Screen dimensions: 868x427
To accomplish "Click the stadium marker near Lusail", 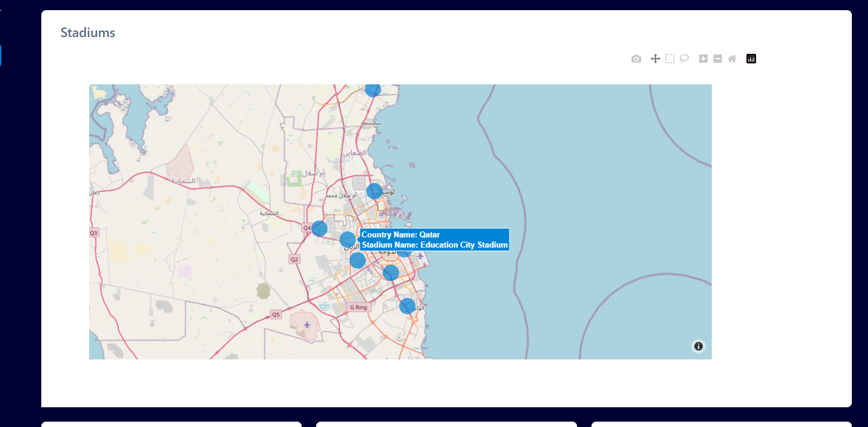I will tap(375, 191).
